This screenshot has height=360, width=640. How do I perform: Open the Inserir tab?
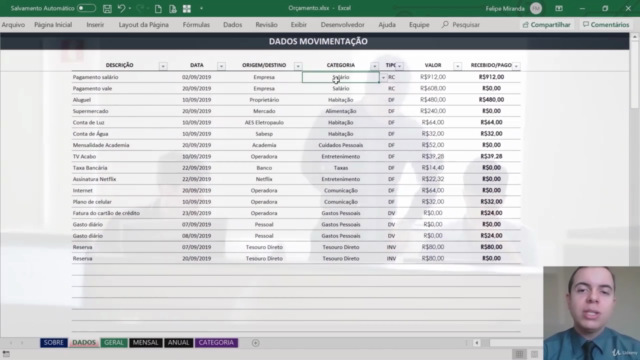tap(95, 25)
